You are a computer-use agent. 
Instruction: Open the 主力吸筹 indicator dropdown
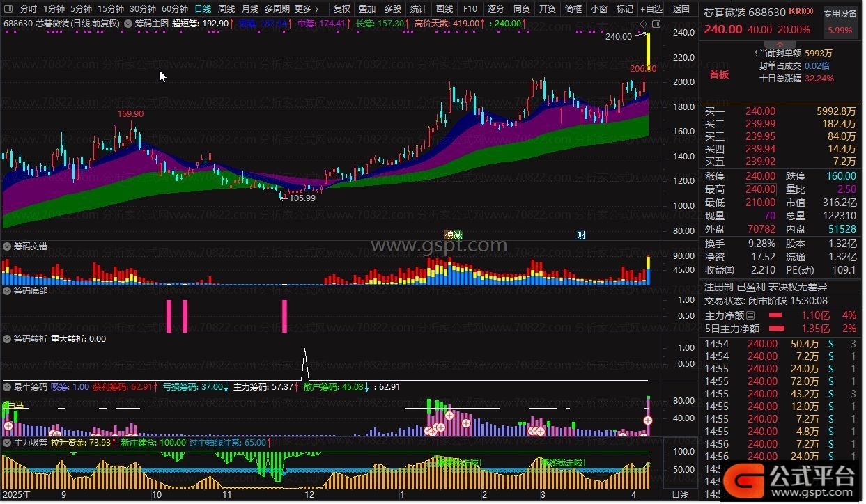(7, 442)
